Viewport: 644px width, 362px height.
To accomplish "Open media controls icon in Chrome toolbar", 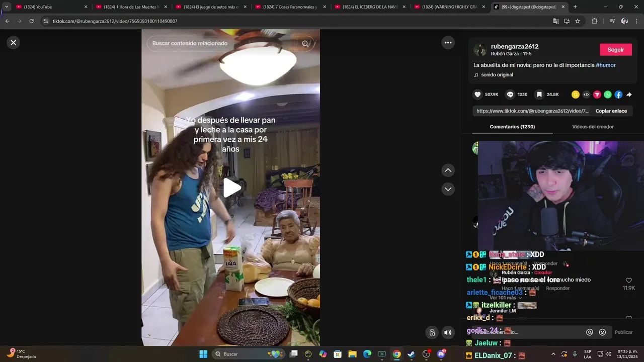I will click(612, 21).
